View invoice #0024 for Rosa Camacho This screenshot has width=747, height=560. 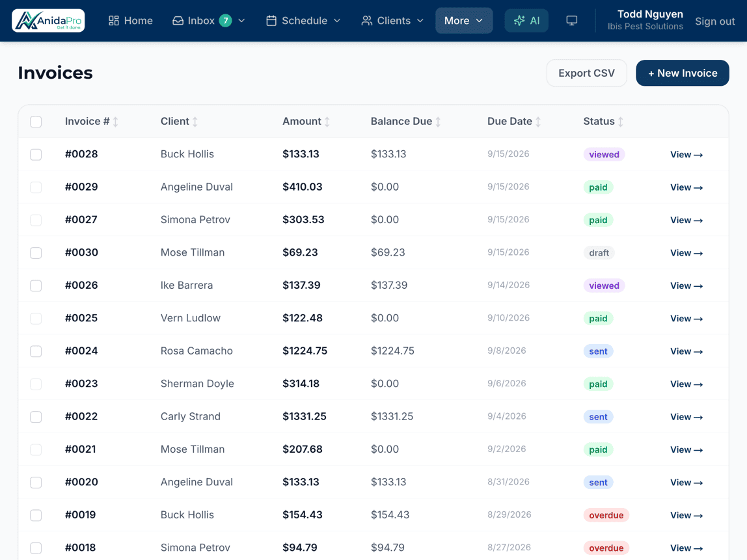pos(686,351)
